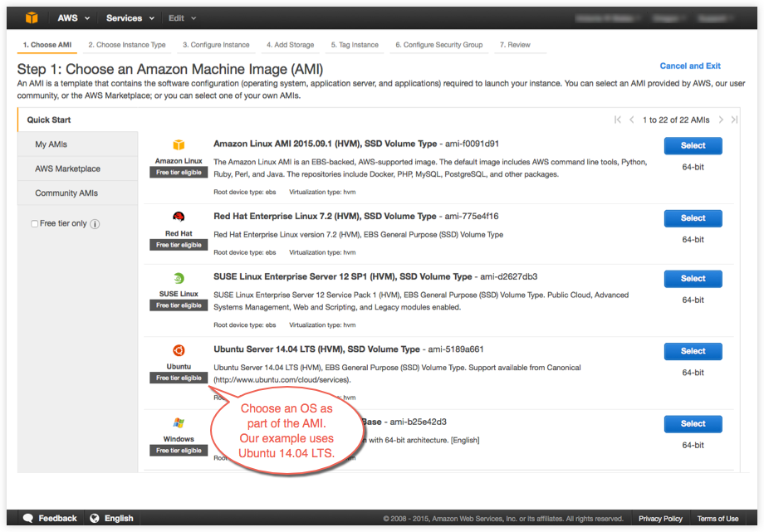Select the Ubuntu Server 14.04 LTS AMI
This screenshot has width=764, height=532.
click(693, 351)
